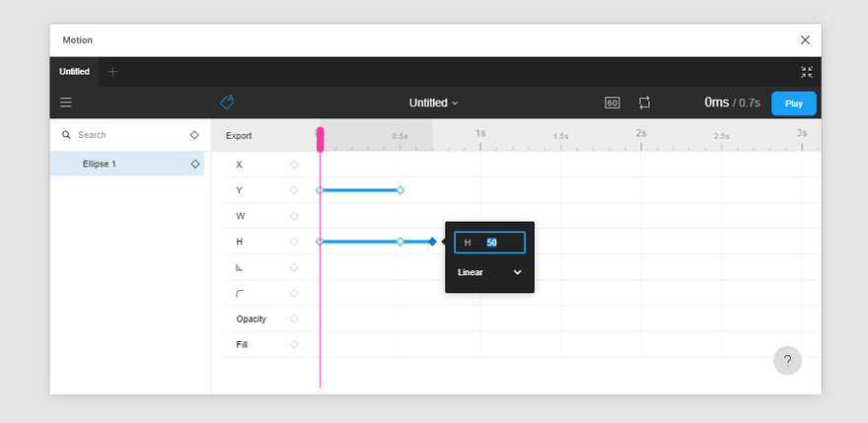Click the pink playhead handle on timeline
The image size is (868, 423).
tap(320, 140)
